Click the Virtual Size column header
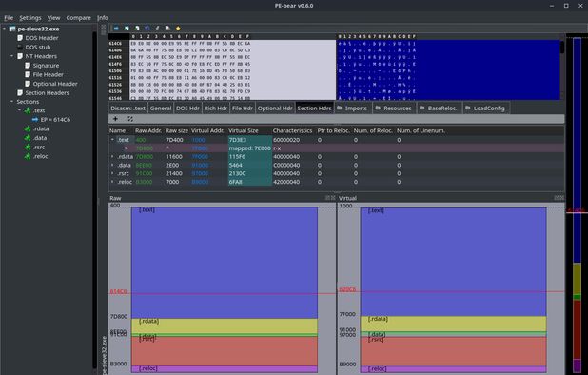588x375 pixels. [244, 130]
